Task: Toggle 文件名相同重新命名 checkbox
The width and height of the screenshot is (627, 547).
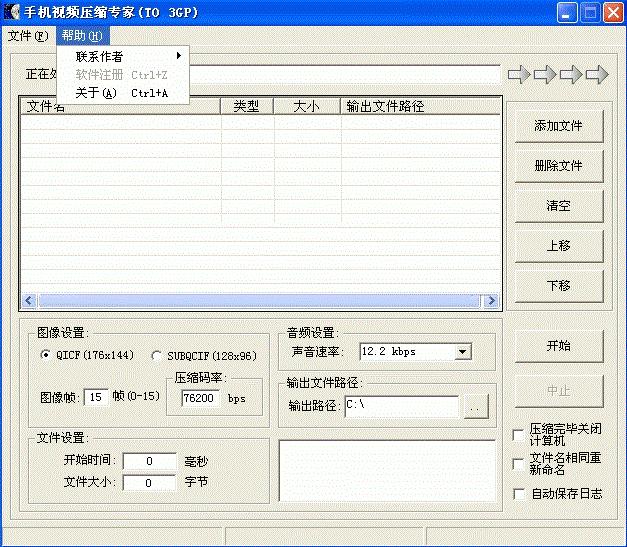Action: 518,464
